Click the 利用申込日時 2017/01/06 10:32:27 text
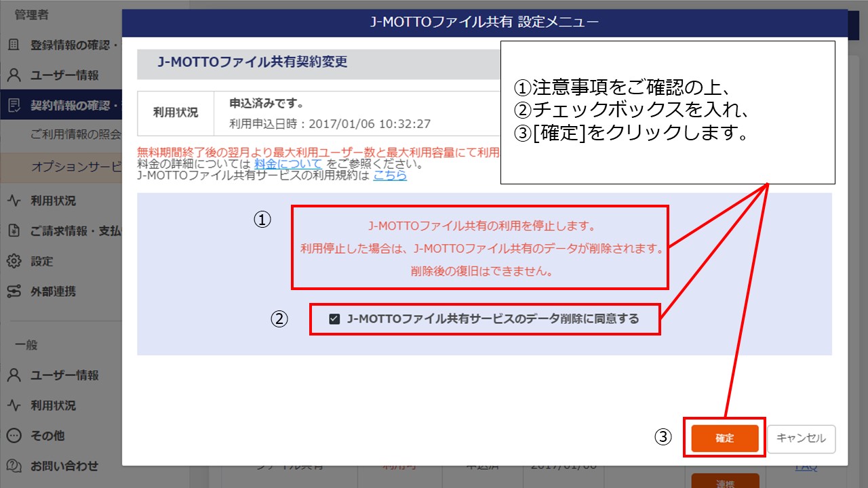This screenshot has height=488, width=868. [330, 124]
